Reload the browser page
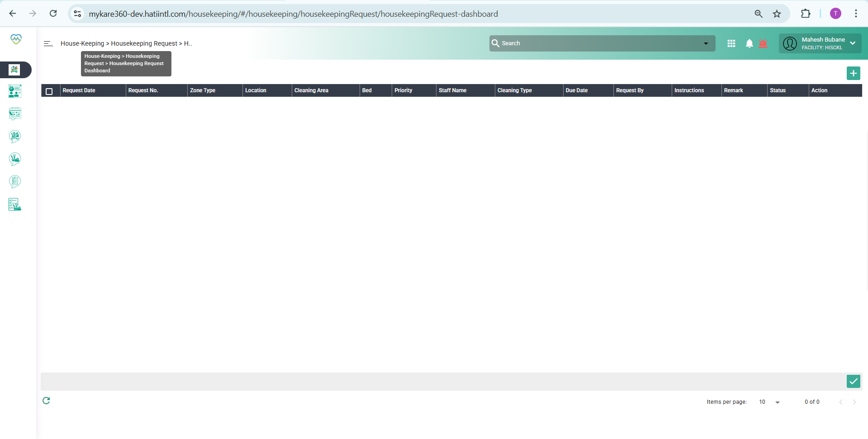This screenshot has height=439, width=868. click(53, 14)
